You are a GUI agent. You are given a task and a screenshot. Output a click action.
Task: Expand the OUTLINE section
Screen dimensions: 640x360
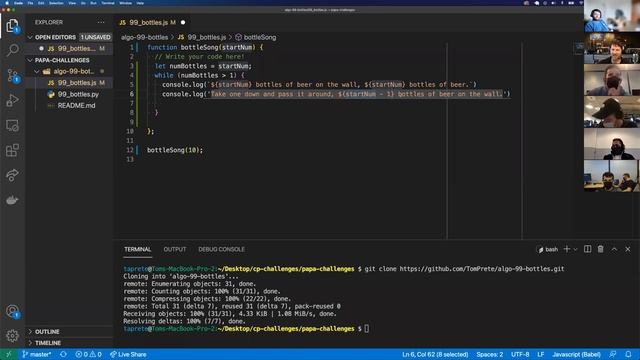47,331
